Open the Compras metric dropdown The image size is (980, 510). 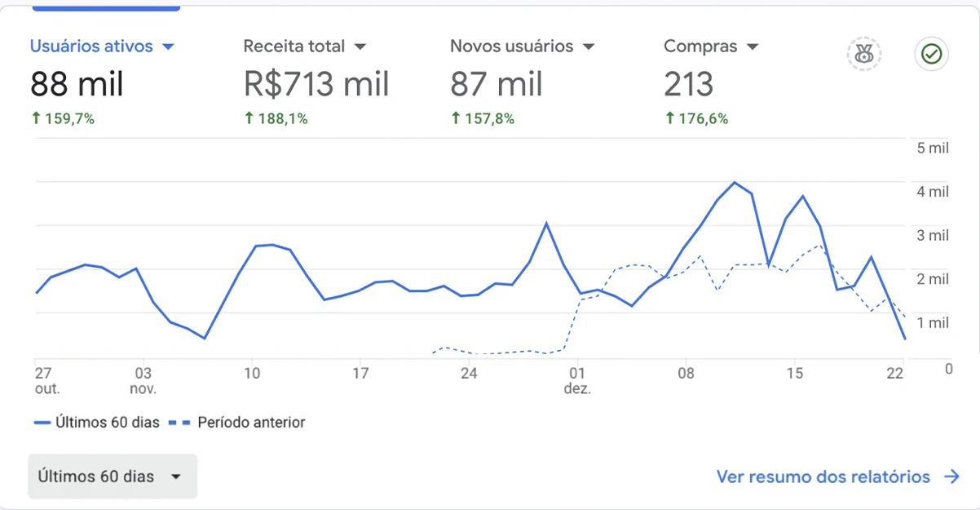point(753,47)
